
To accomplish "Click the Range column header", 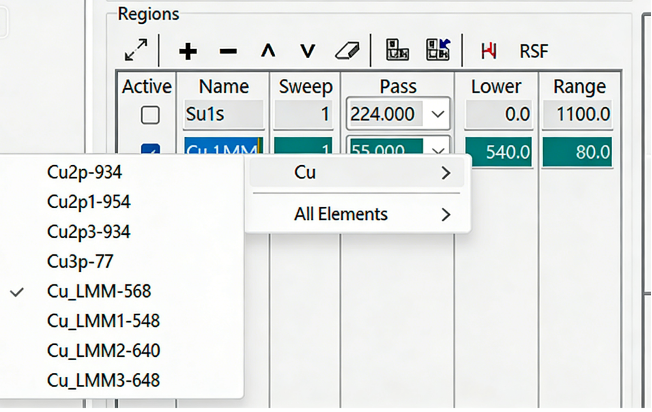I will (580, 86).
